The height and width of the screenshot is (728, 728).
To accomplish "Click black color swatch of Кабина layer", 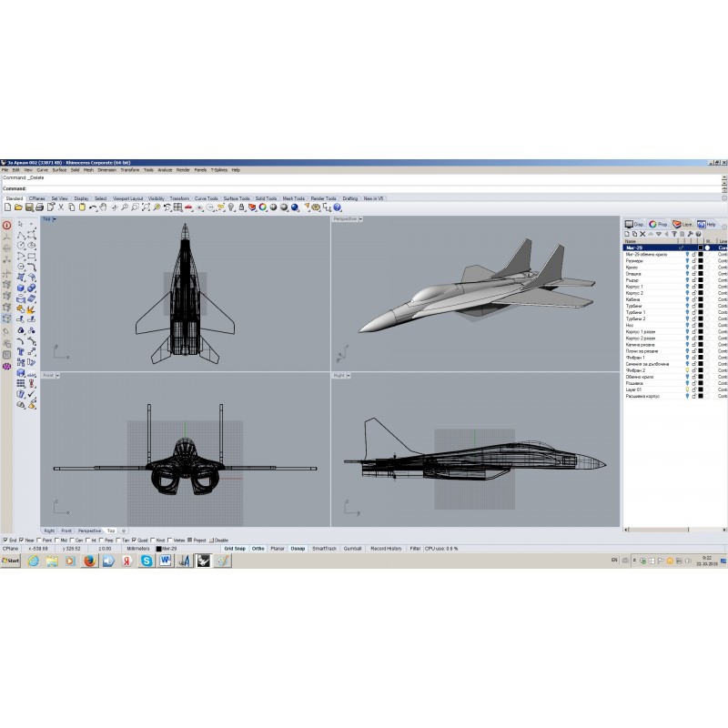I will click(x=700, y=299).
